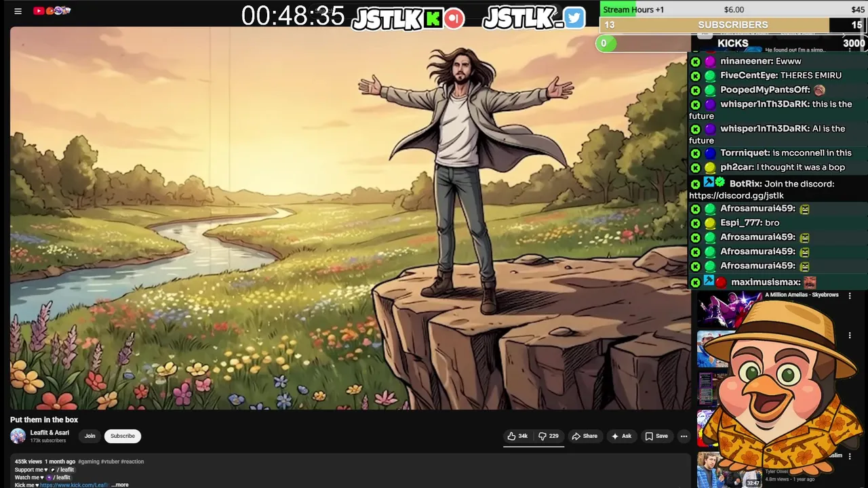Click the green Kick K logo icon
Screen dimensions: 868x488
pyautogui.click(x=433, y=18)
